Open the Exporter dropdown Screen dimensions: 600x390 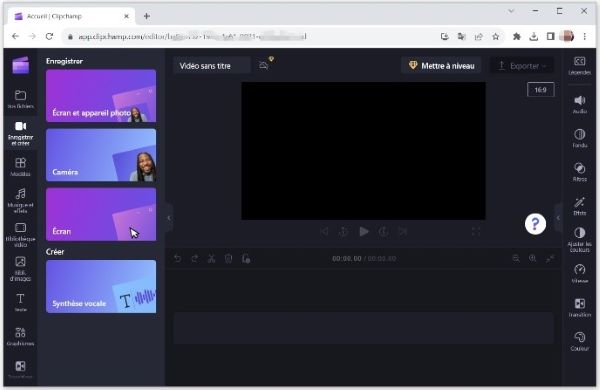[522, 66]
